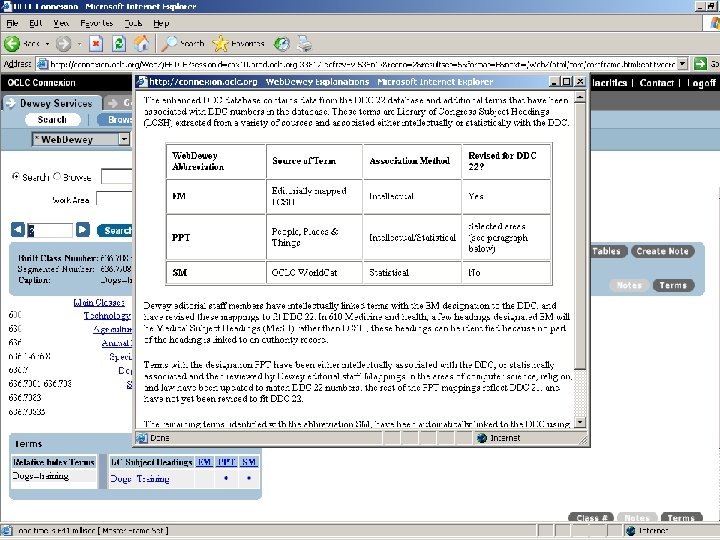This screenshot has height=540, width=720.
Task: Open the Technology class link
Action: point(107,315)
